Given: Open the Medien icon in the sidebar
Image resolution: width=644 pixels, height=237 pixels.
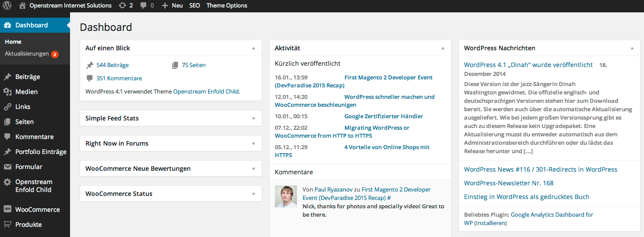Looking at the screenshot, I should click(x=7, y=92).
